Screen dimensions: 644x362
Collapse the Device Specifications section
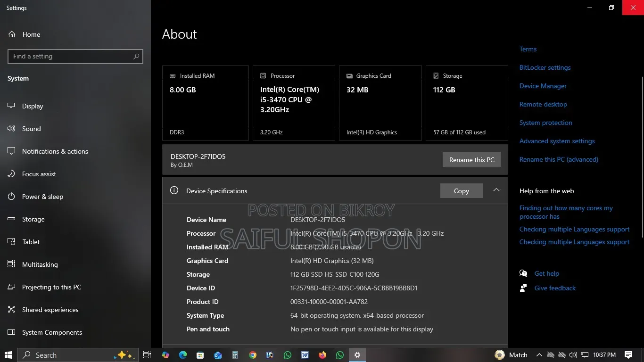496,190
